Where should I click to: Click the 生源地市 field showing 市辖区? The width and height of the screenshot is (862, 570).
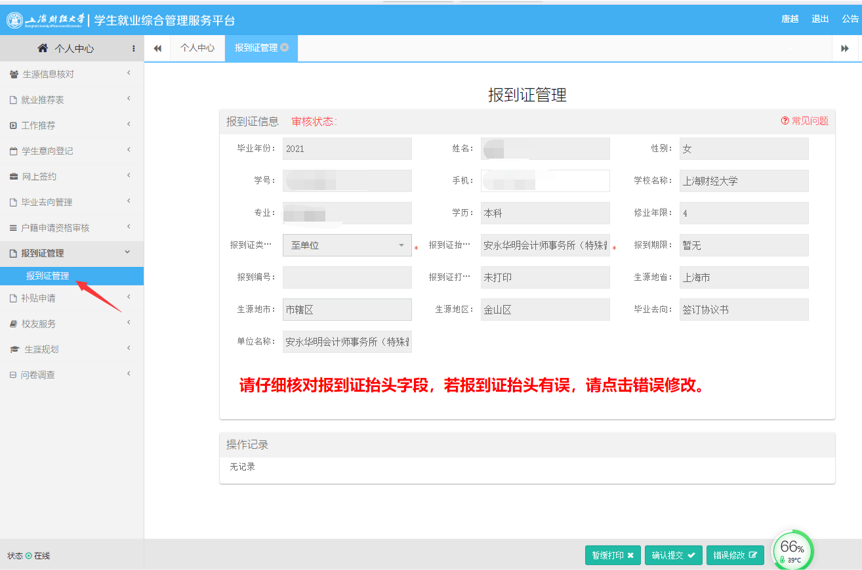coord(347,309)
